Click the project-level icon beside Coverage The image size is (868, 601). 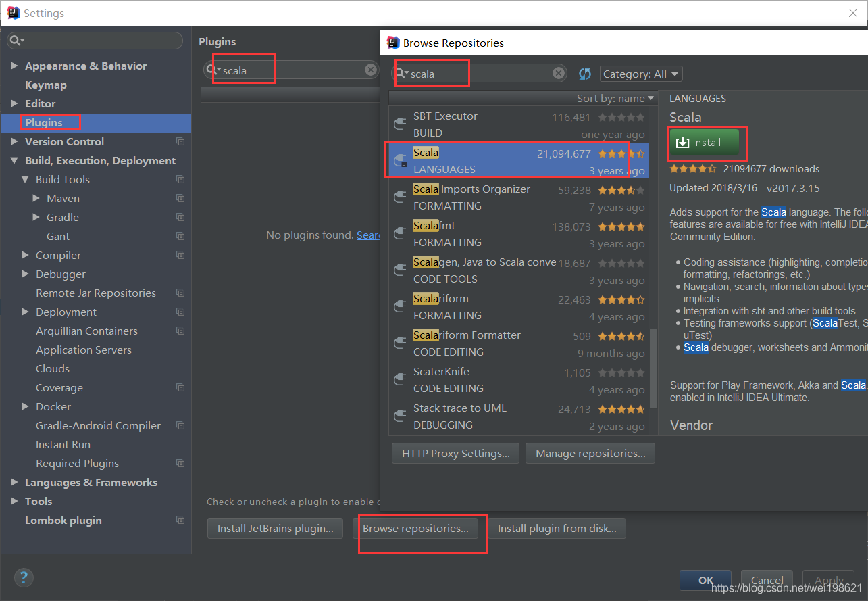(x=180, y=387)
